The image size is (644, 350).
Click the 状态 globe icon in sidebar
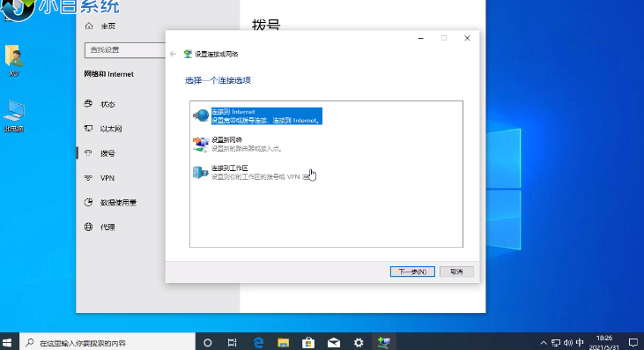click(88, 104)
